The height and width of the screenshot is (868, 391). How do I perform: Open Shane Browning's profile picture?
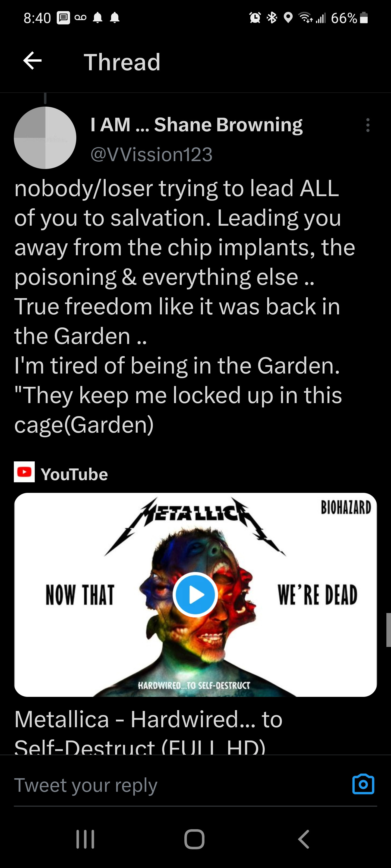coord(45,138)
